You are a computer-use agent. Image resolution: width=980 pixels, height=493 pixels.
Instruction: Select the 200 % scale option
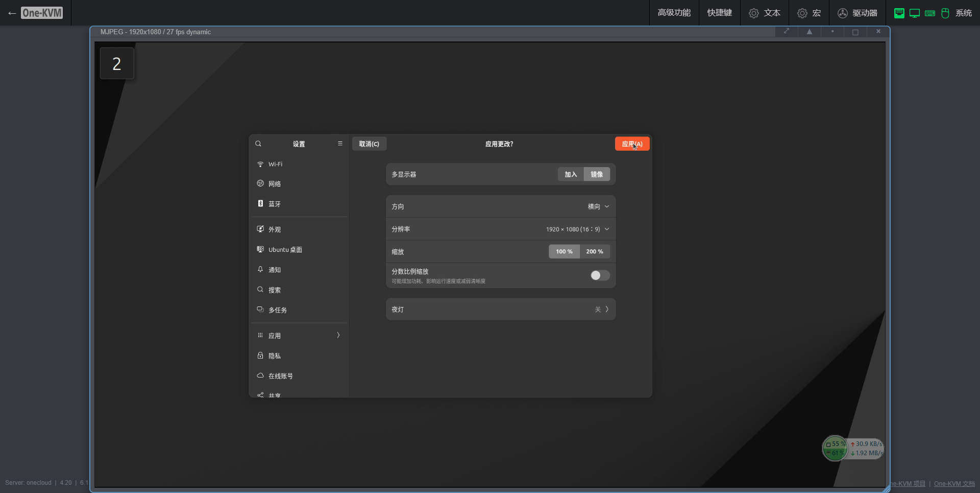coord(594,251)
